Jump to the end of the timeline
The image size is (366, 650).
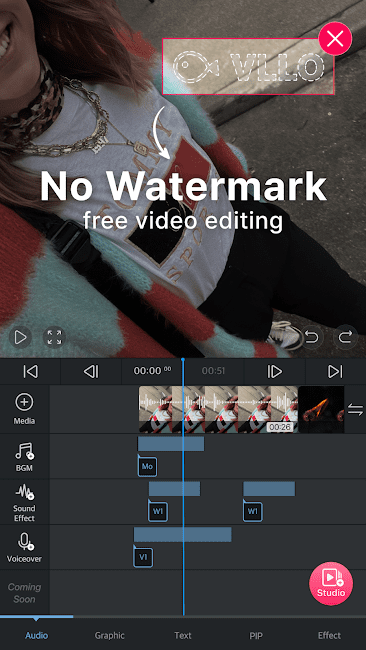pos(335,371)
